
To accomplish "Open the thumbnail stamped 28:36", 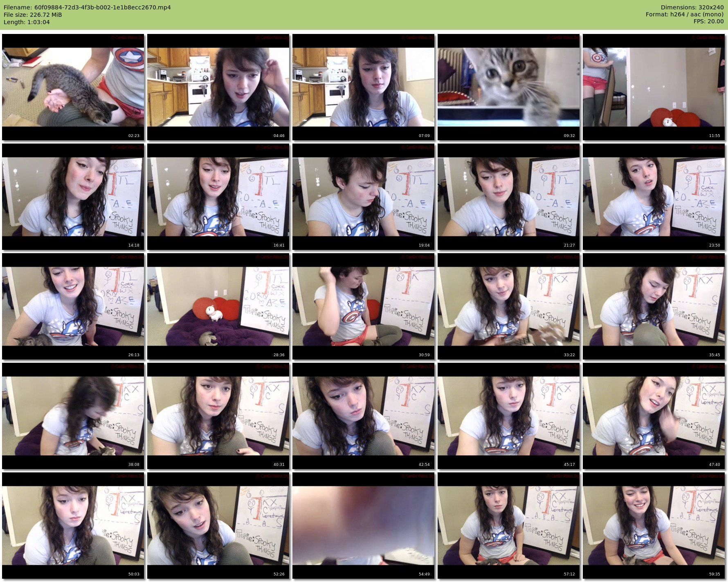I will 218,306.
